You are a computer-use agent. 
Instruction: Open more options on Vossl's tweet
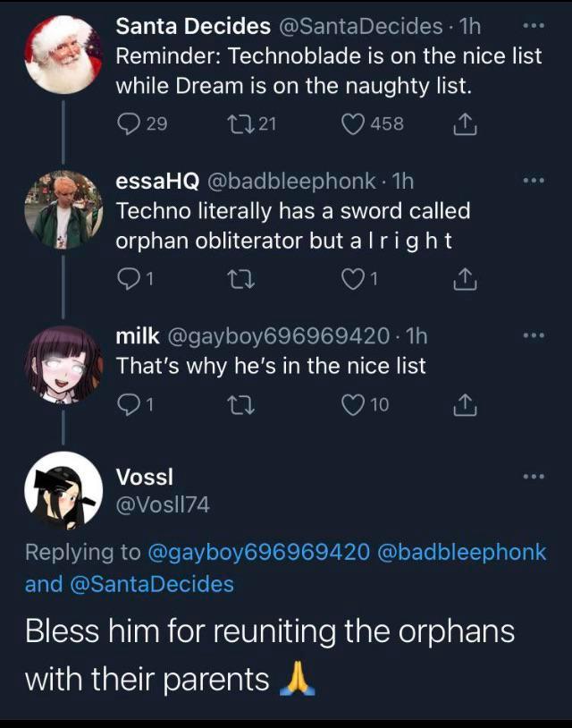point(534,478)
